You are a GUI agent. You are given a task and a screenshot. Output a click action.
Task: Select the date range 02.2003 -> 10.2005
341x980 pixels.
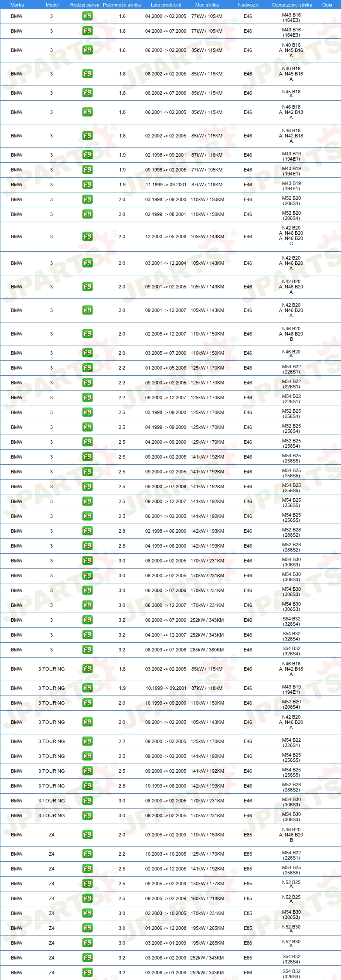pos(166,913)
